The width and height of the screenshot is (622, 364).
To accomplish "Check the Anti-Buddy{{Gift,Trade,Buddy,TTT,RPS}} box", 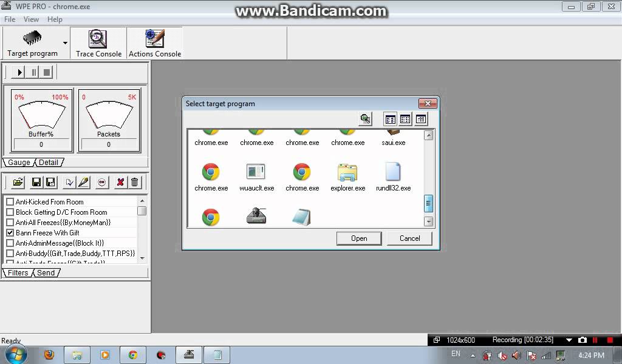I will pos(10,253).
